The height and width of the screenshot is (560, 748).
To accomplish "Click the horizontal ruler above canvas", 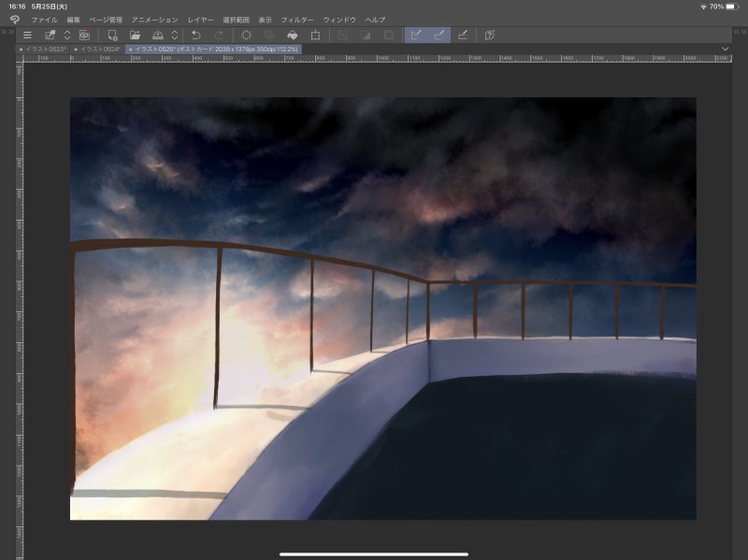I will click(x=378, y=58).
